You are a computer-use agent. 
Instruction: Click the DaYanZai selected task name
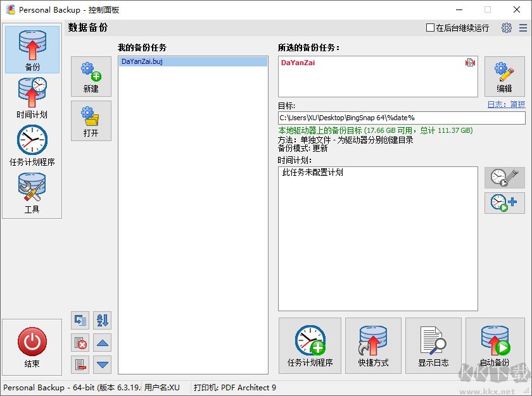click(x=298, y=63)
